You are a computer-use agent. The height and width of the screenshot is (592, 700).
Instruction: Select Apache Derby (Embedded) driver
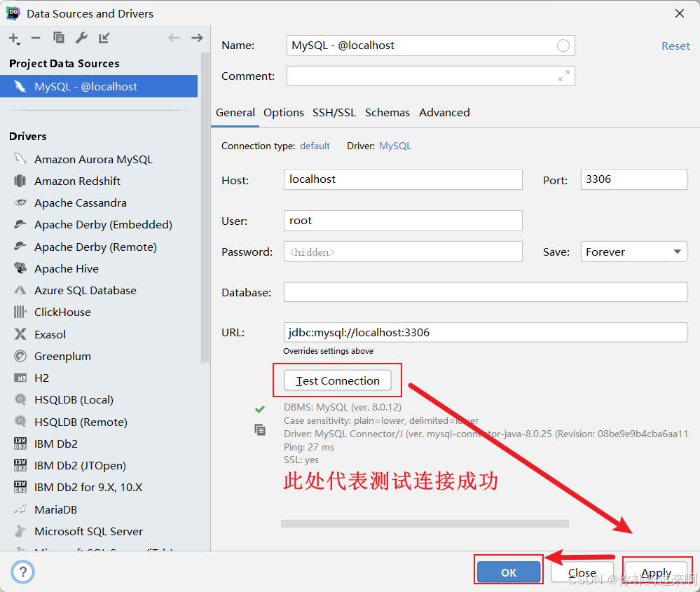[103, 225]
